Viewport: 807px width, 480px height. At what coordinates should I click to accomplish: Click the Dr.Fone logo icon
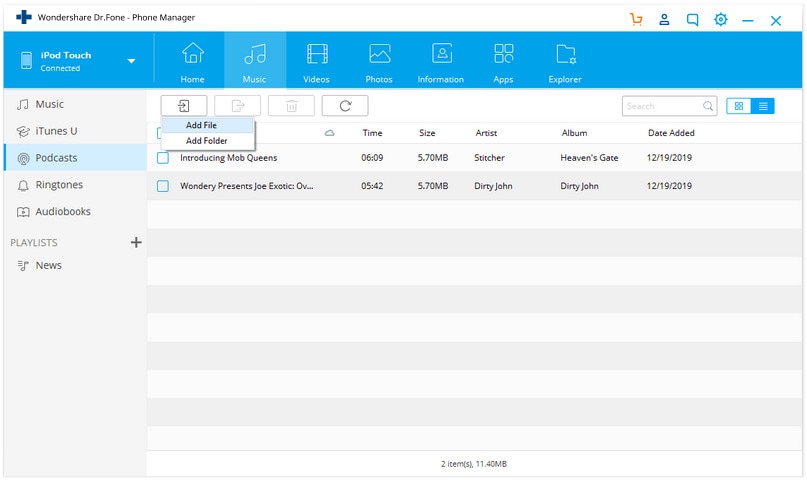point(24,17)
